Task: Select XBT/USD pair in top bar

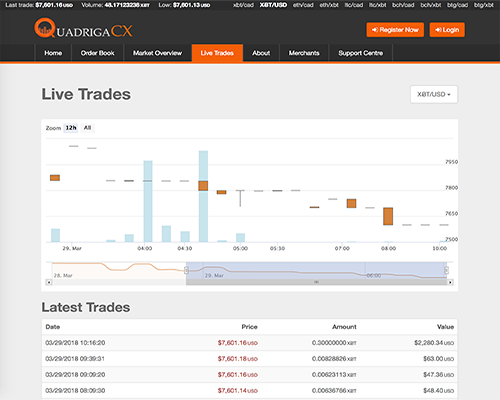Action: (273, 5)
